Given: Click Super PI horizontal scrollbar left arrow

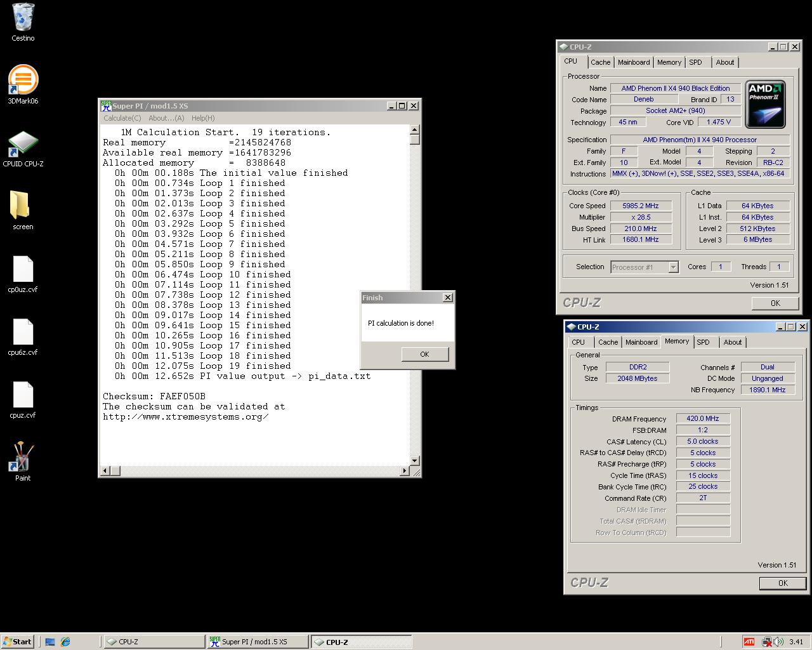Looking at the screenshot, I should pyautogui.click(x=105, y=471).
